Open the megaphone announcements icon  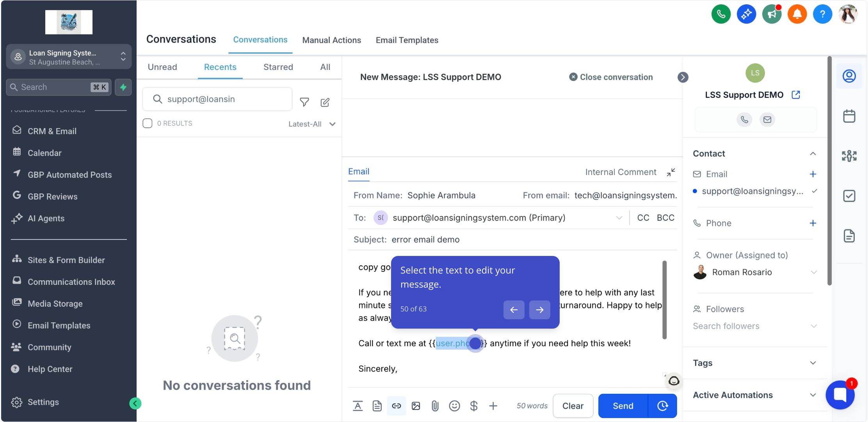[772, 14]
